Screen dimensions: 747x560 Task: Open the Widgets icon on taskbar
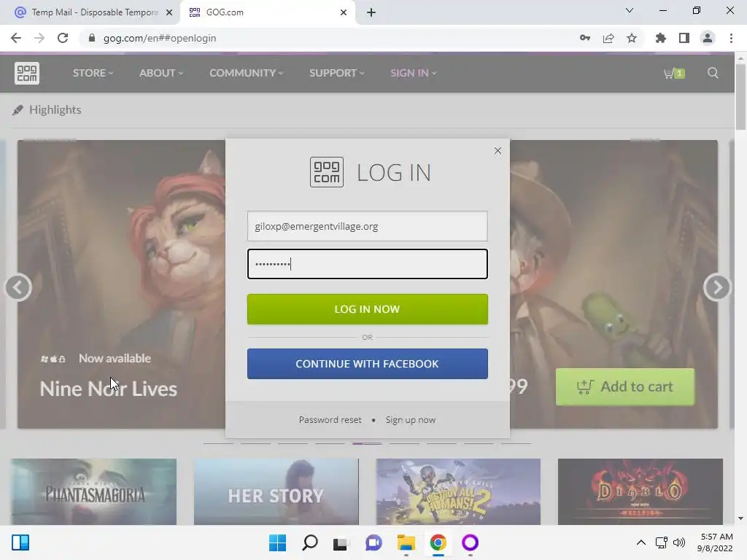point(20,542)
